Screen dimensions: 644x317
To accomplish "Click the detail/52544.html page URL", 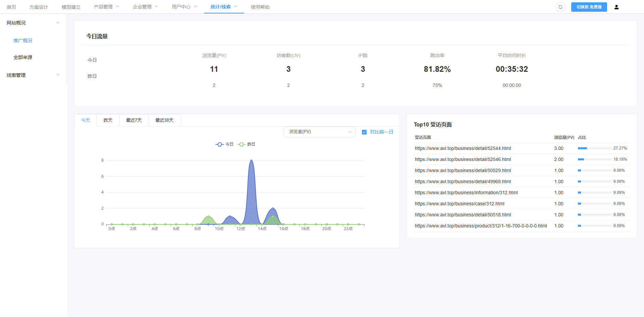I will [x=463, y=148].
